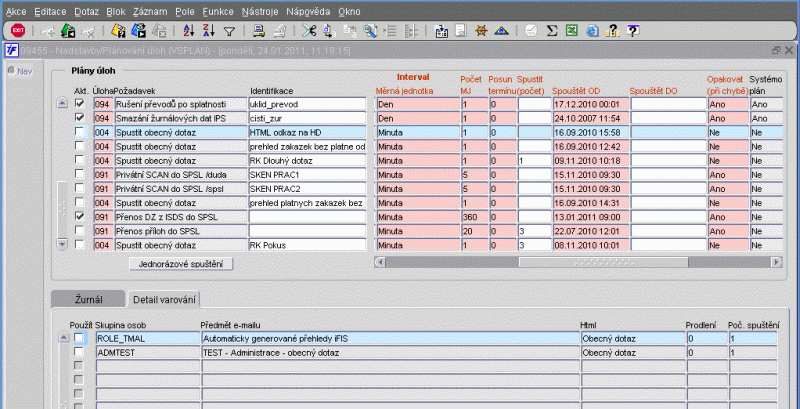Click the green Excel export icon
The width and height of the screenshot is (800, 409).
point(570,31)
